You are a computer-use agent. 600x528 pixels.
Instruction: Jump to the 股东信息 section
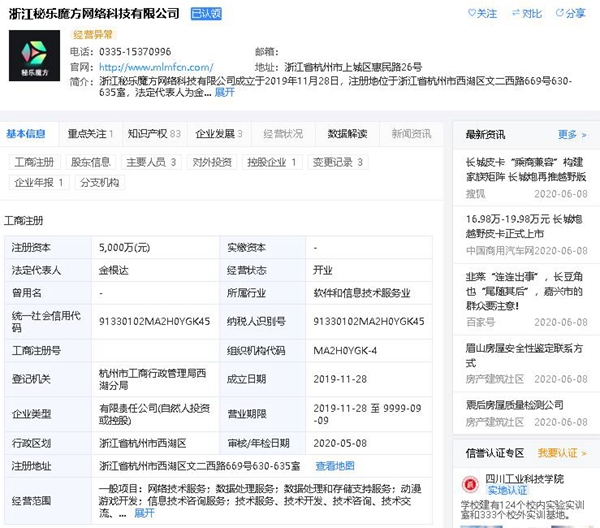[x=90, y=162]
